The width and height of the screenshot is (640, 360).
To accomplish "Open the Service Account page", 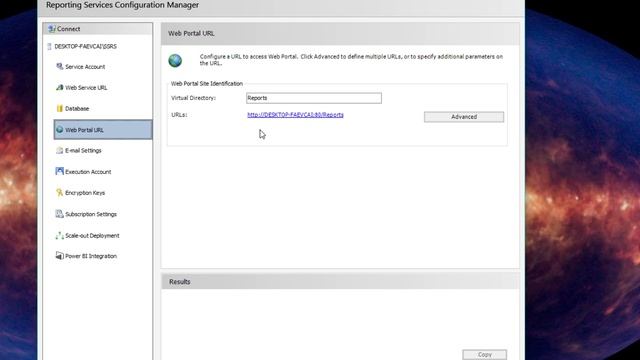I will coord(85,67).
